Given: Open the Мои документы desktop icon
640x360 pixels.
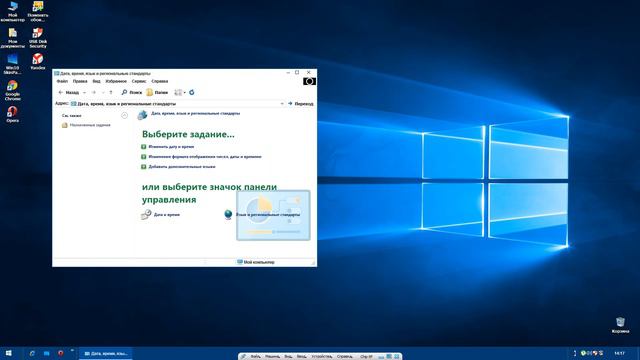Looking at the screenshot, I should [x=13, y=38].
